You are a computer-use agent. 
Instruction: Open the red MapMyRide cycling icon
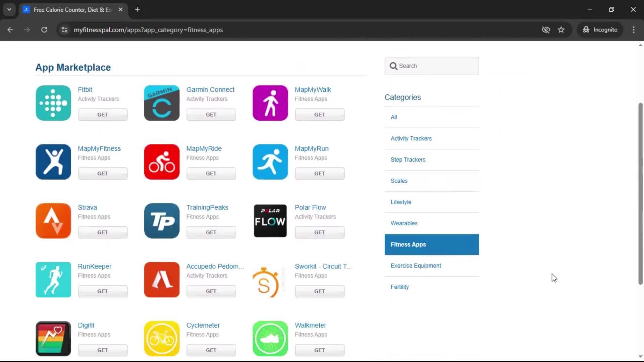(x=162, y=162)
